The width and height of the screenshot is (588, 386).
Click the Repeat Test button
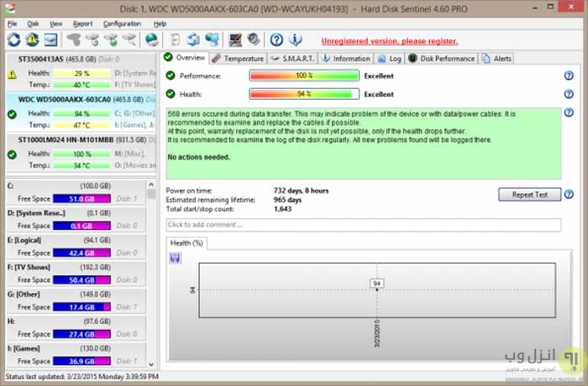(529, 195)
